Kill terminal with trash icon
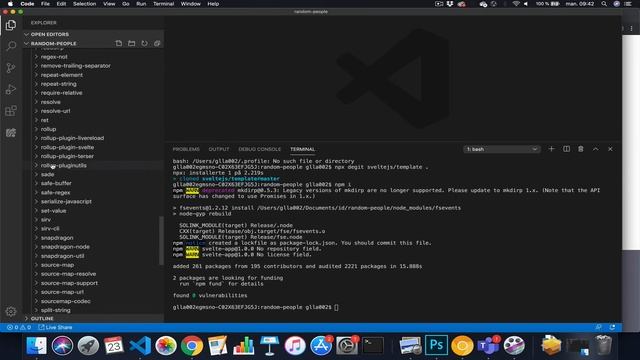The height and width of the screenshot is (360, 640). (x=581, y=149)
